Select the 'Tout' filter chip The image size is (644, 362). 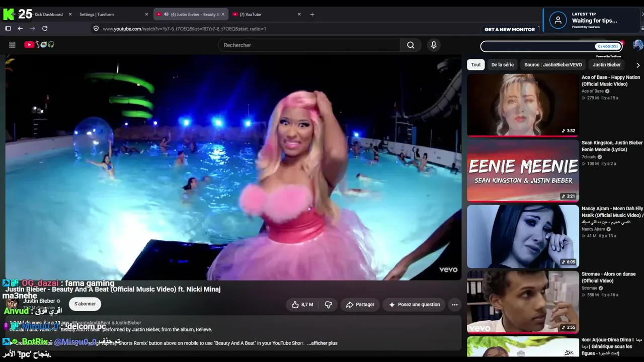coord(476,64)
